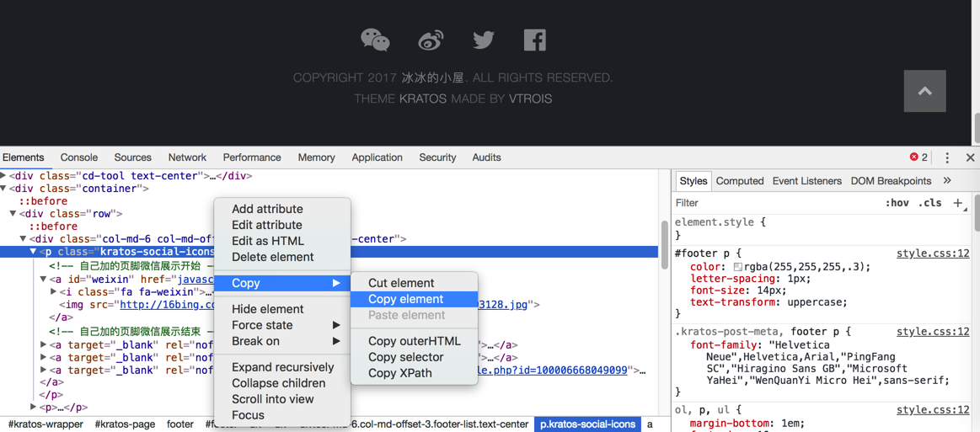The width and height of the screenshot is (980, 432).
Task: Click the Weibo social icon
Action: (431, 40)
